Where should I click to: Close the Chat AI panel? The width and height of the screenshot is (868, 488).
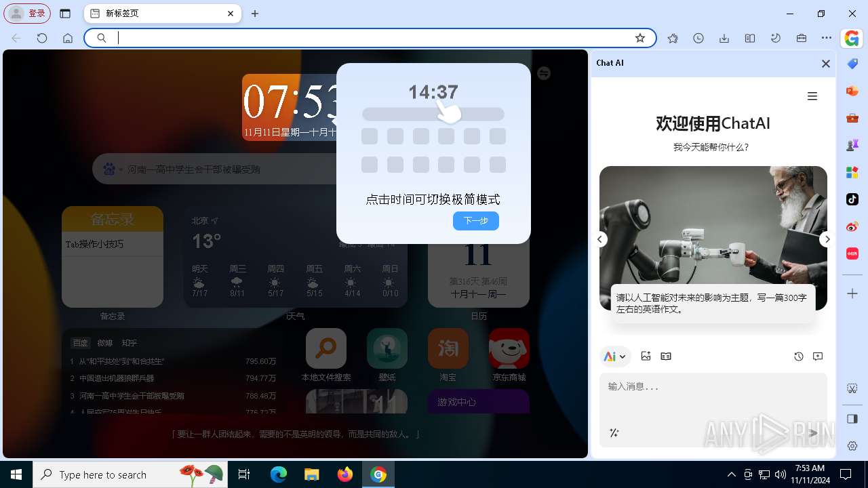point(825,64)
